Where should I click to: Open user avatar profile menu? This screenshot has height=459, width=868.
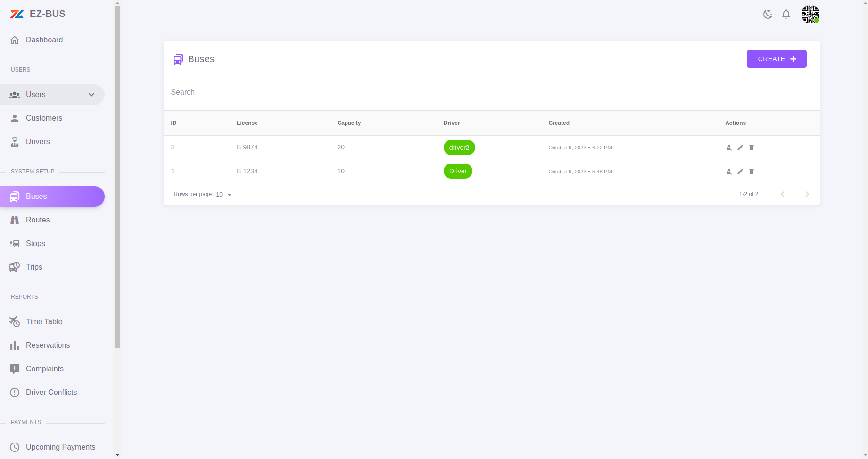810,14
